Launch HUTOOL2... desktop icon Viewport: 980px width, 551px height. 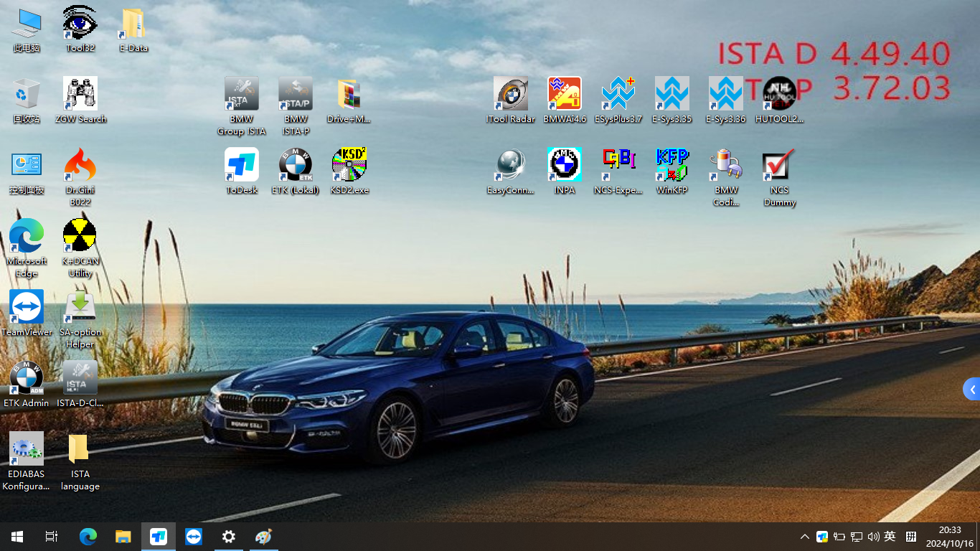[780, 100]
